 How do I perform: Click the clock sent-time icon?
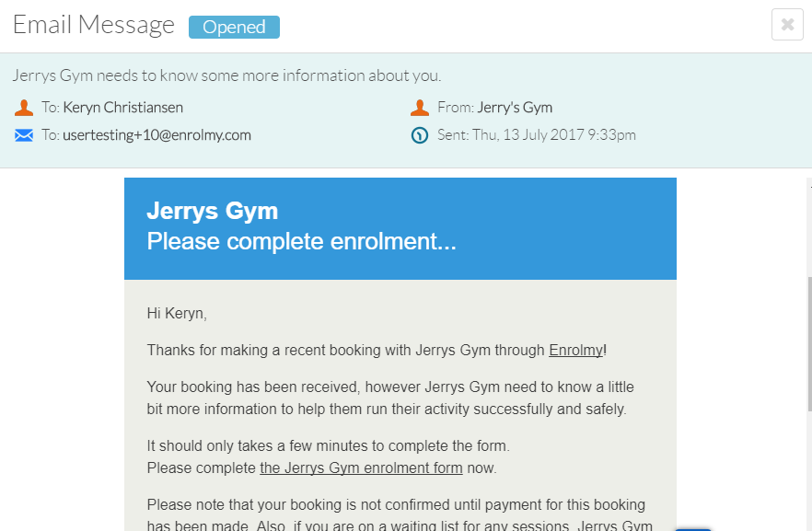[x=420, y=135]
